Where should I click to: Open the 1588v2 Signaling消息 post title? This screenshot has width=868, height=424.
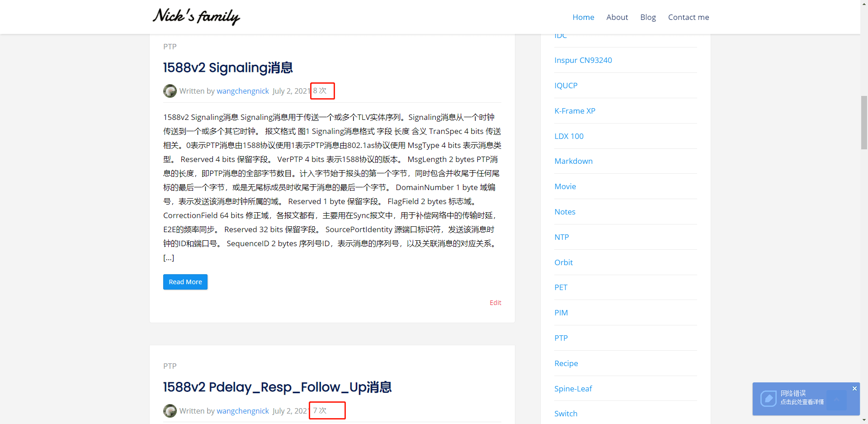(x=228, y=68)
